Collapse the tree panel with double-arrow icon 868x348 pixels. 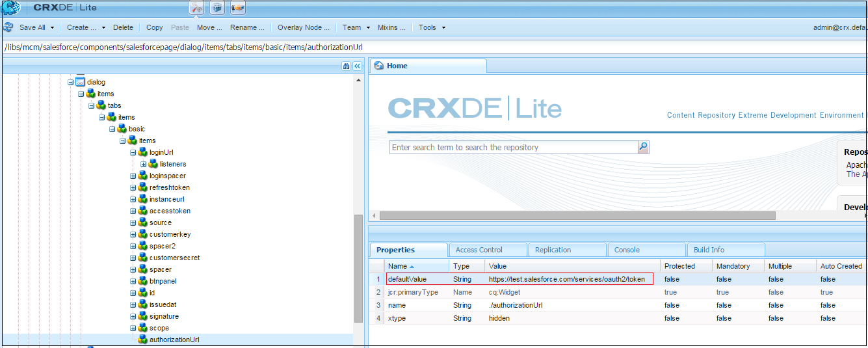pyautogui.click(x=357, y=66)
